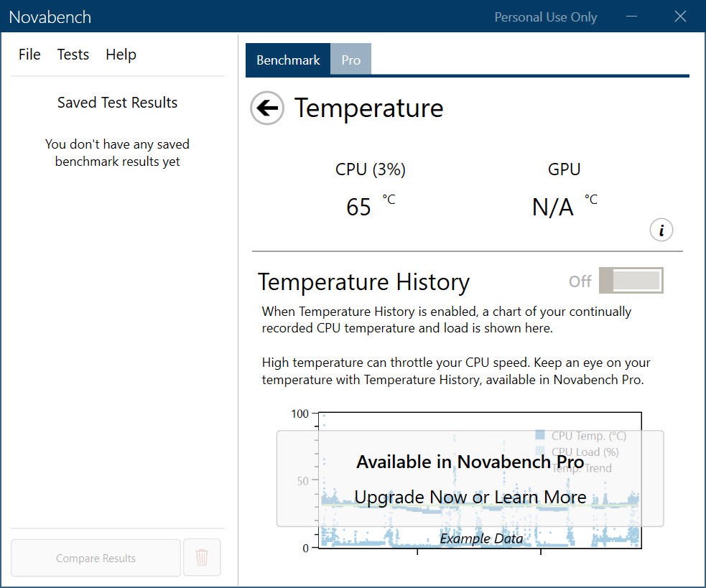Toggle the Temperature History switch

pyautogui.click(x=631, y=281)
